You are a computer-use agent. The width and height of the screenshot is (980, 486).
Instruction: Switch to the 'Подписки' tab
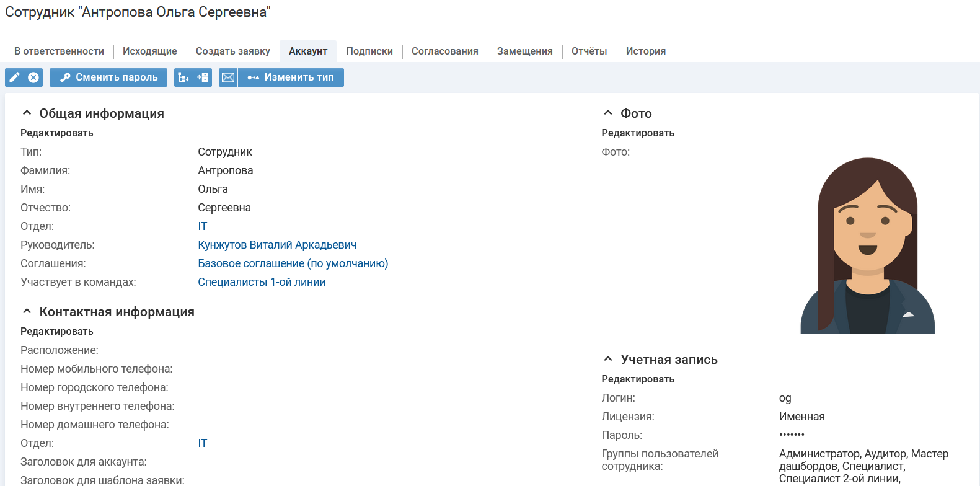click(x=369, y=51)
